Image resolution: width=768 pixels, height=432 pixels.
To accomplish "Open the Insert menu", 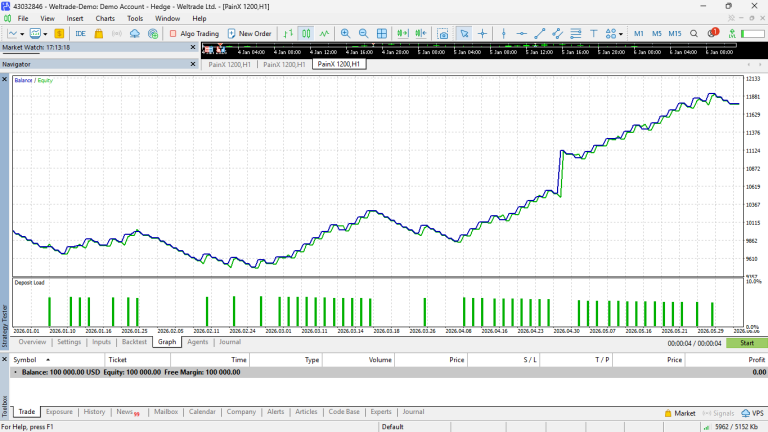I will click(75, 19).
